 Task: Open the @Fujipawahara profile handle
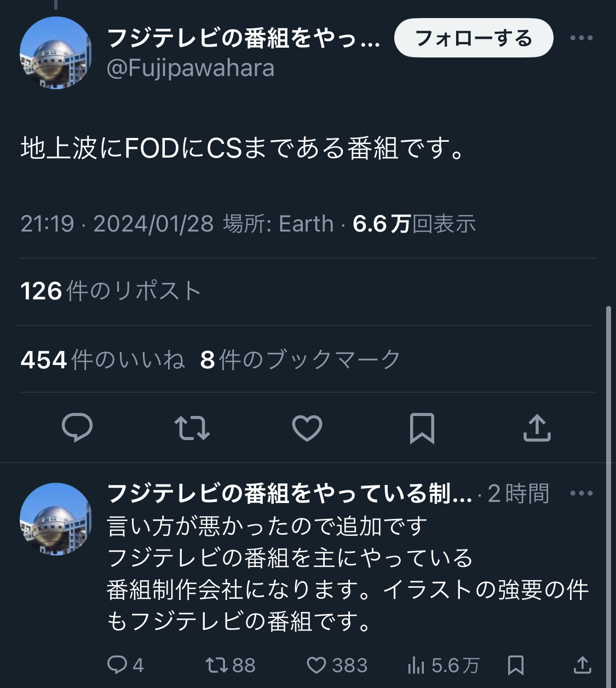[191, 68]
